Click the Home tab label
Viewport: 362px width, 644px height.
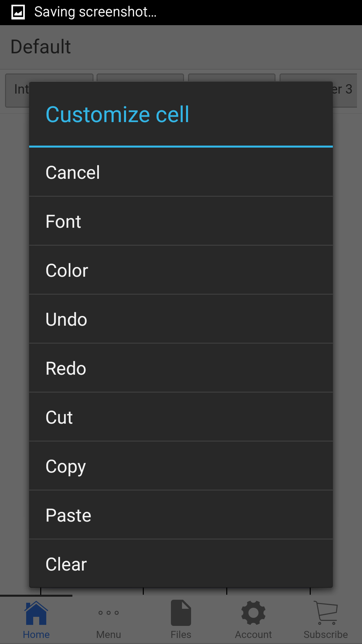pyautogui.click(x=36, y=635)
